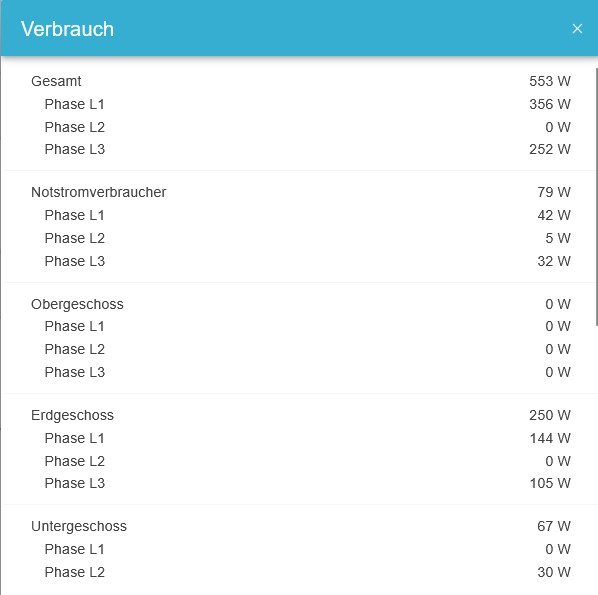Viewport: 598px width, 595px height.
Task: Click the 252 W Gesamt L3 value
Action: click(x=550, y=149)
